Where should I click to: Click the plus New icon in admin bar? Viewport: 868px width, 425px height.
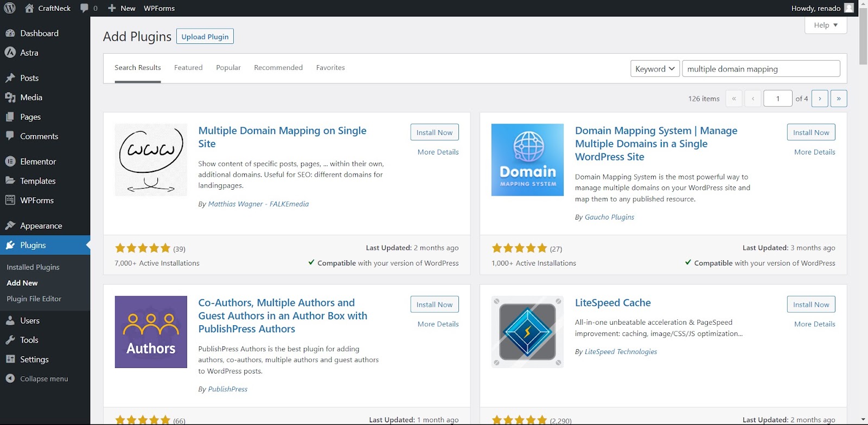(112, 8)
